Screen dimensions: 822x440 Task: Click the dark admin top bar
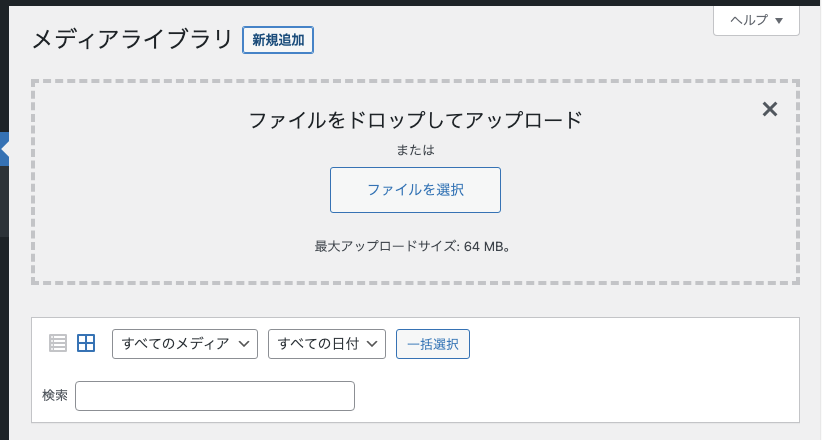pos(411,3)
